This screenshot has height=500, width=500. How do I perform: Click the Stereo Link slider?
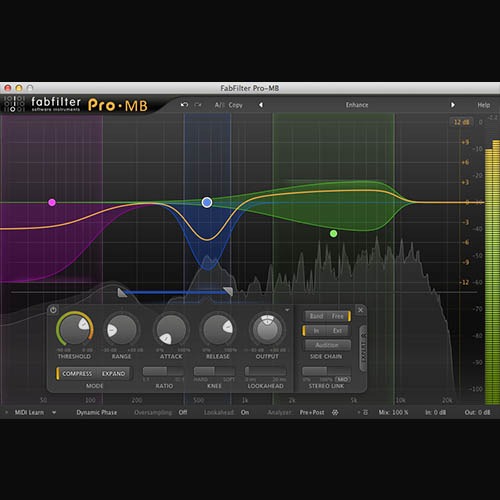tap(326, 371)
